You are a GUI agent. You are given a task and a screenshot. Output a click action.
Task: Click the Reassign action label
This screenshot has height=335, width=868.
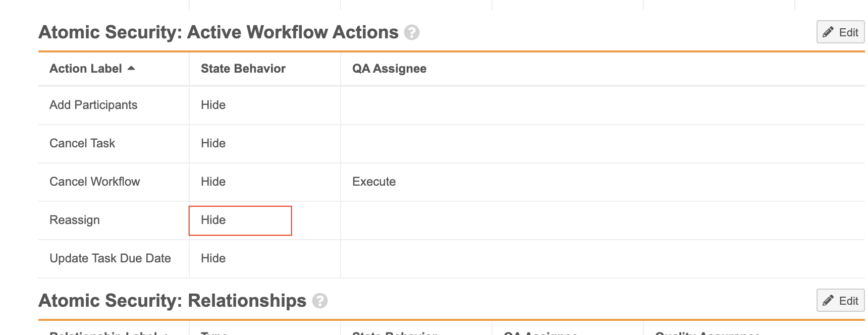pos(75,220)
